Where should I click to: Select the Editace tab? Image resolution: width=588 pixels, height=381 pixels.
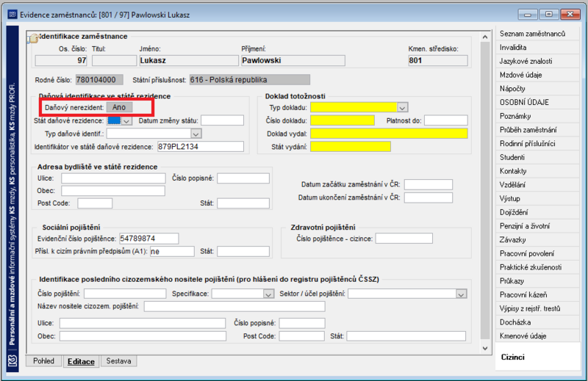click(81, 361)
